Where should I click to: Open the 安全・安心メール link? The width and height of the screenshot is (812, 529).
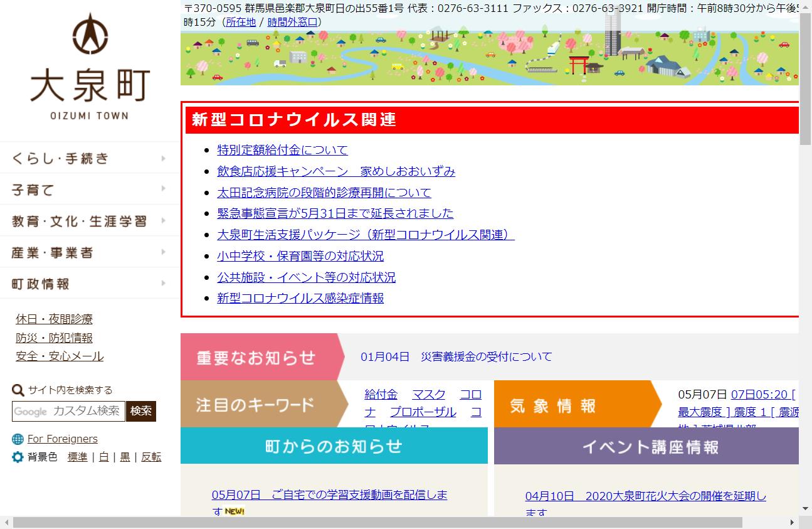pos(60,356)
